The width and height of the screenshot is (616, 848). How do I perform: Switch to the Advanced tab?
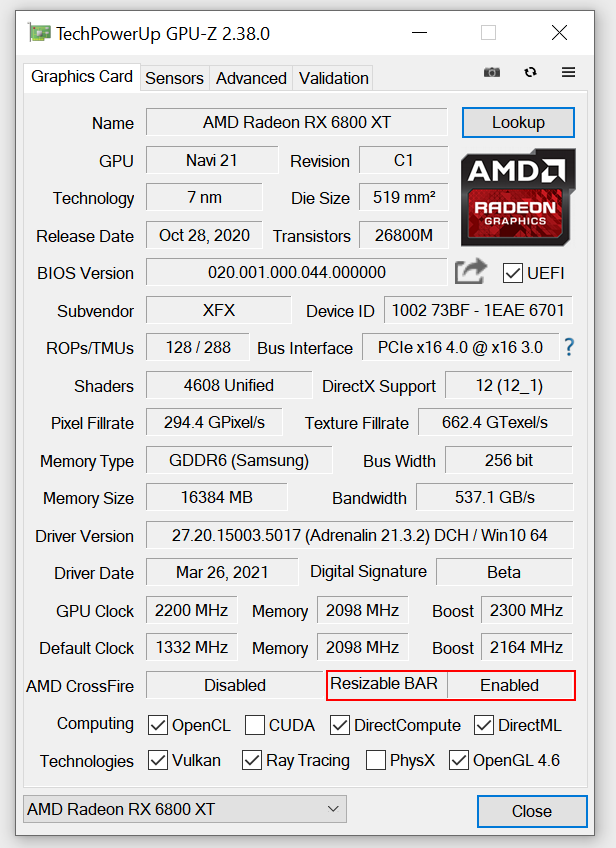pos(251,78)
